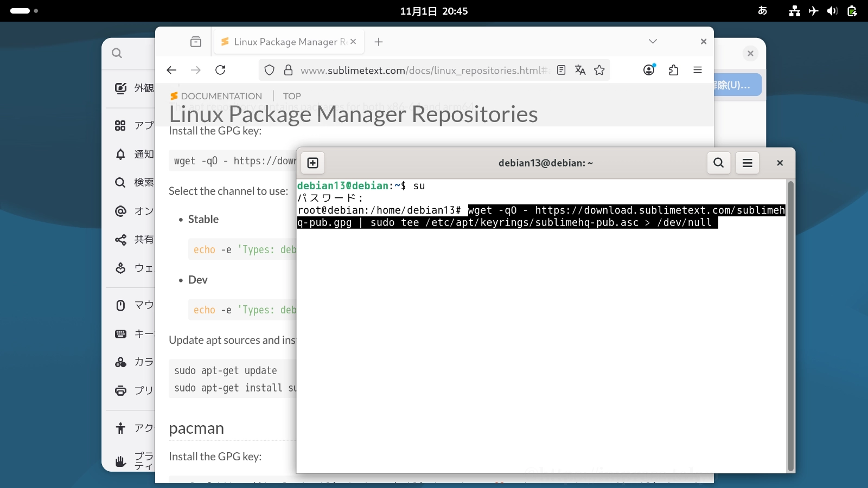The image size is (868, 488).
Task: Search in the terminal window
Action: click(x=719, y=163)
